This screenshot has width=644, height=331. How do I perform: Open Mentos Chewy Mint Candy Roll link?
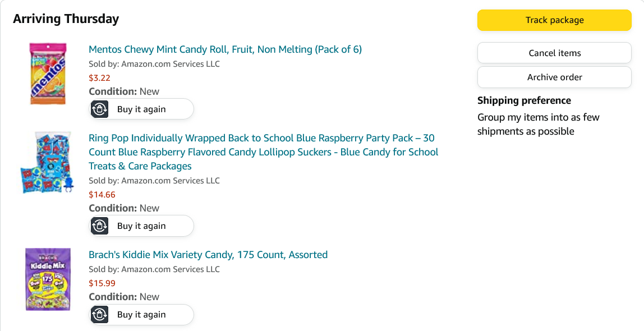point(225,49)
